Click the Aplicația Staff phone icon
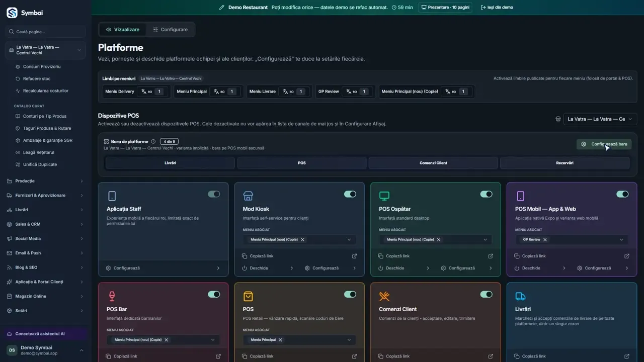Screen dimensions: 644x362 [x=112, y=196]
